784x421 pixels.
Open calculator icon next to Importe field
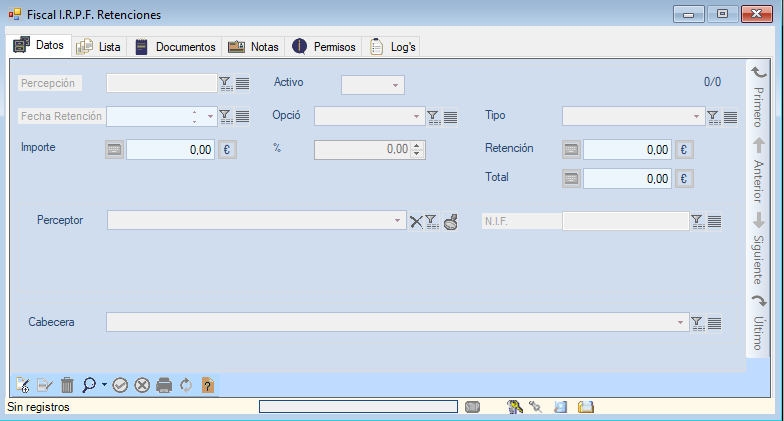[x=114, y=149]
